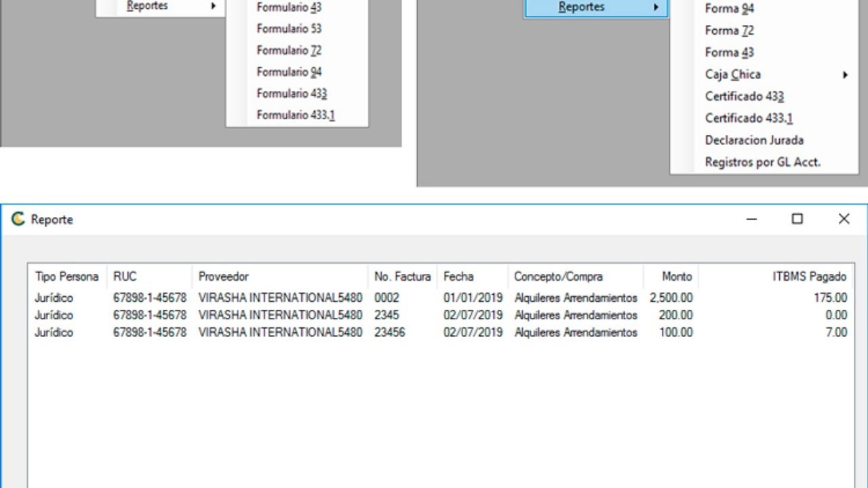Expand Caja Chica submenu arrow
This screenshot has width=868, height=488.
click(845, 75)
